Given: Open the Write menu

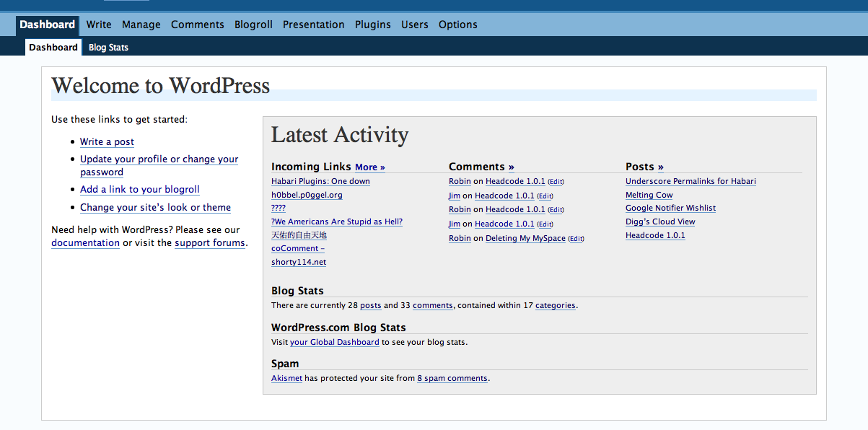Looking at the screenshot, I should click(99, 25).
